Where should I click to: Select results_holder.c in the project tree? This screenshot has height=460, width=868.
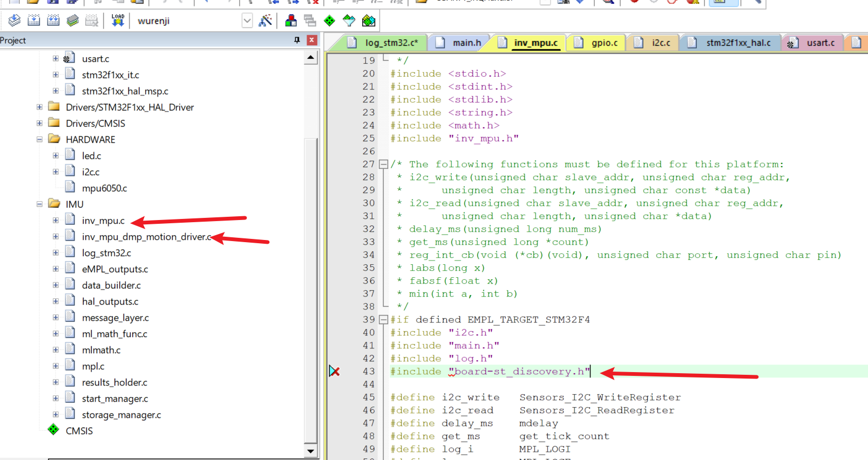pos(114,382)
